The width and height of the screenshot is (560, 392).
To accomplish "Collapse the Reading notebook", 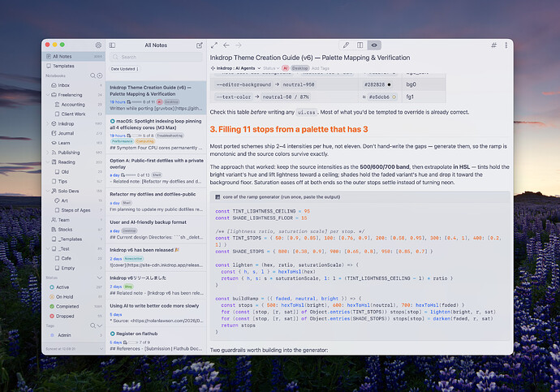I will 48,162.
